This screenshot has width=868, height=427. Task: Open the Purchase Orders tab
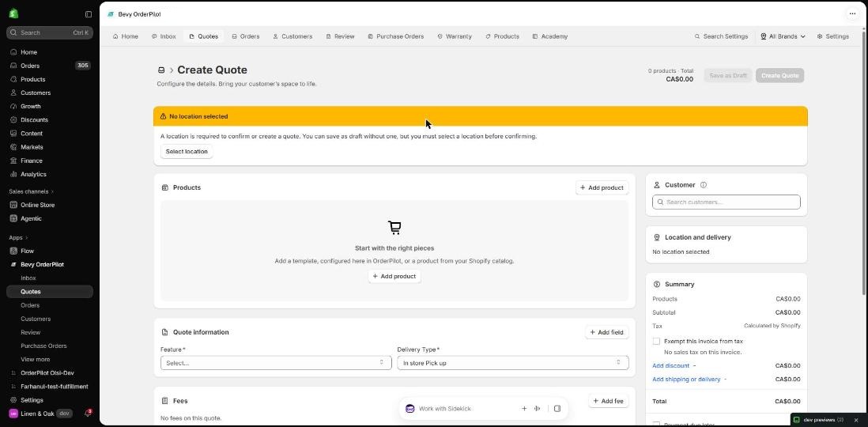395,36
